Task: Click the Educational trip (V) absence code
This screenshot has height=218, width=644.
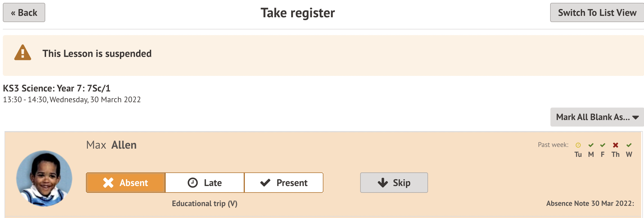Action: pyautogui.click(x=205, y=204)
